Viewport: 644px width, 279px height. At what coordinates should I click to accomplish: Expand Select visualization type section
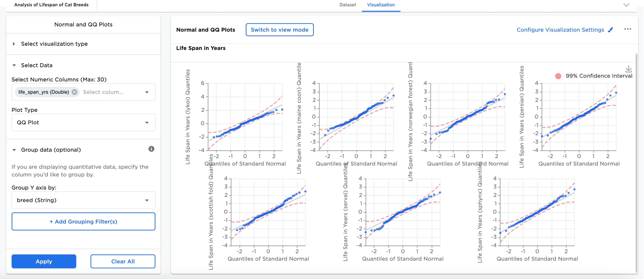click(14, 44)
